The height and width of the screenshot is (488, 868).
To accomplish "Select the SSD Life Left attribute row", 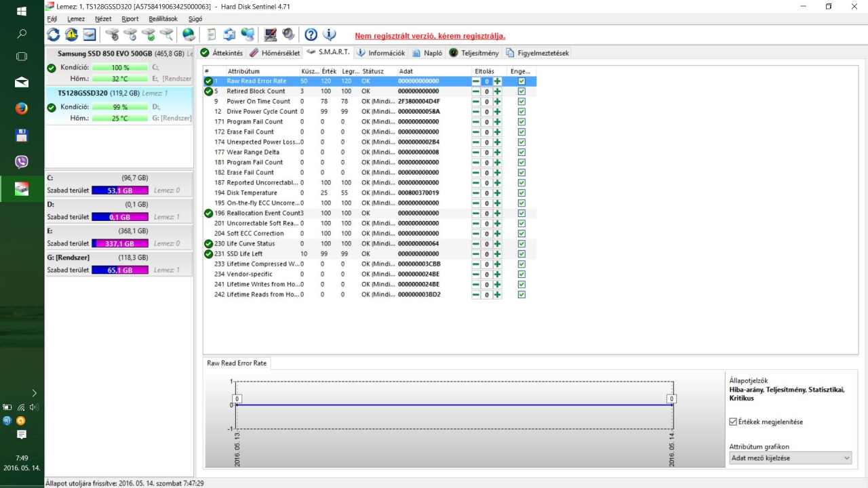I will coord(370,254).
